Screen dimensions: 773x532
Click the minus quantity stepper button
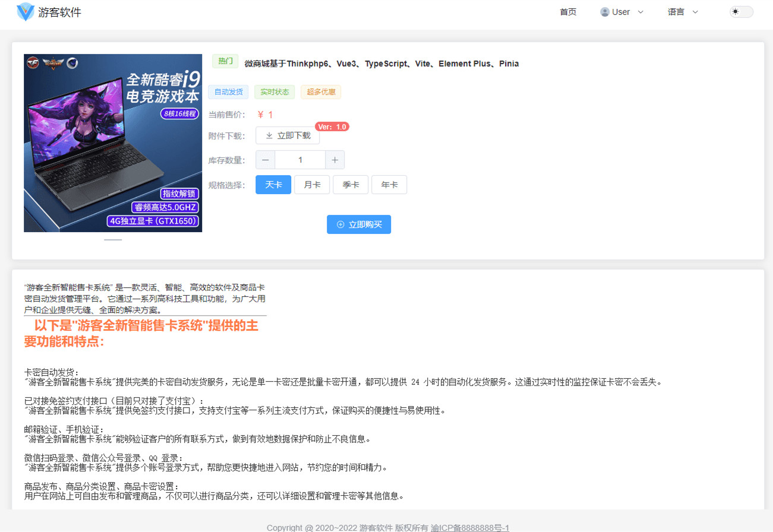click(265, 160)
